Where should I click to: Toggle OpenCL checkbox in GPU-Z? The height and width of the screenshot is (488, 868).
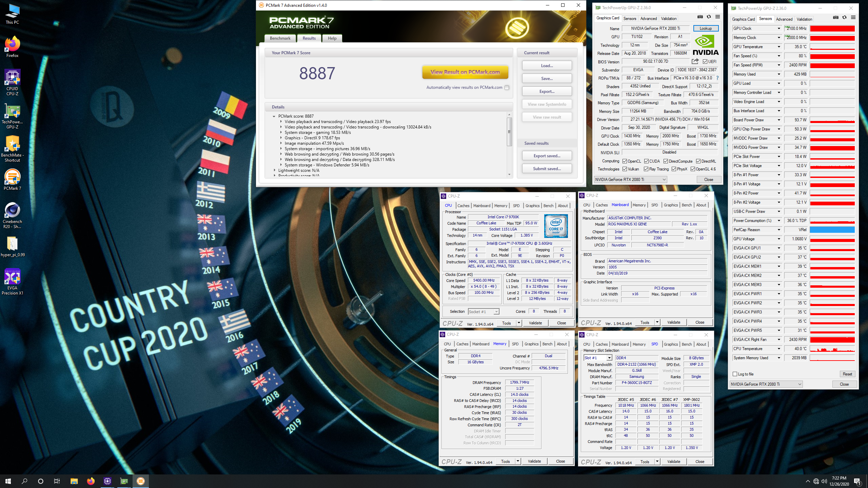(x=625, y=161)
